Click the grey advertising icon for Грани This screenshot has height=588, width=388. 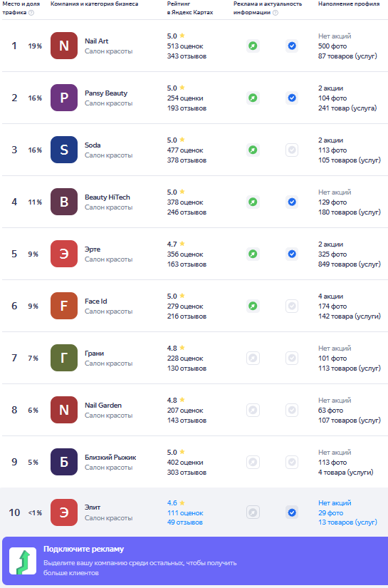click(253, 358)
